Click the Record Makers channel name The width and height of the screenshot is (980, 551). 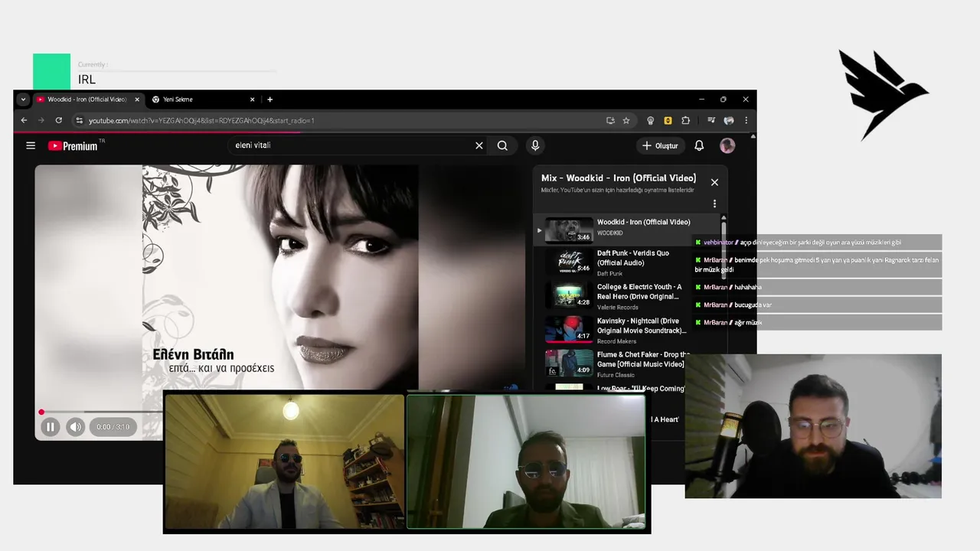616,341
